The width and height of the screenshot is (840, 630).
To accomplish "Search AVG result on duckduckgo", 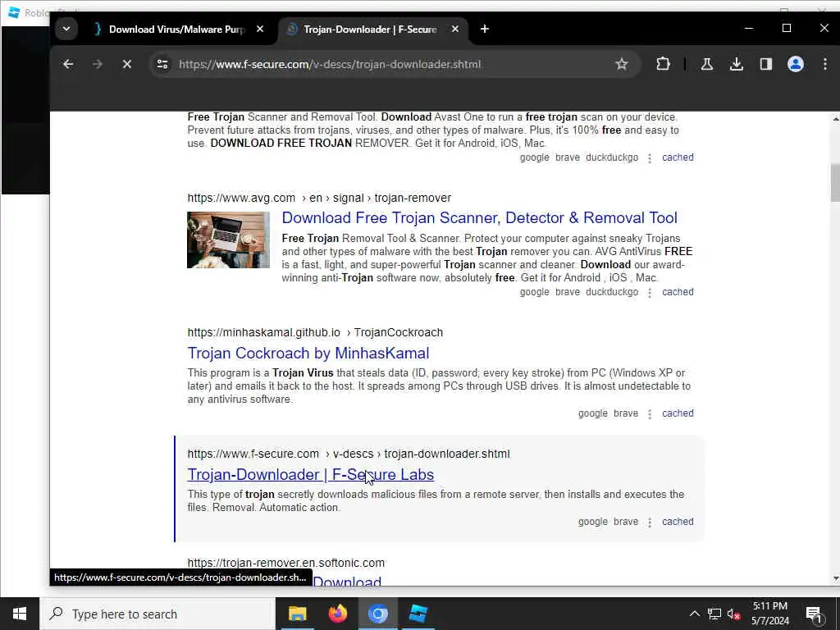I will click(x=612, y=292).
